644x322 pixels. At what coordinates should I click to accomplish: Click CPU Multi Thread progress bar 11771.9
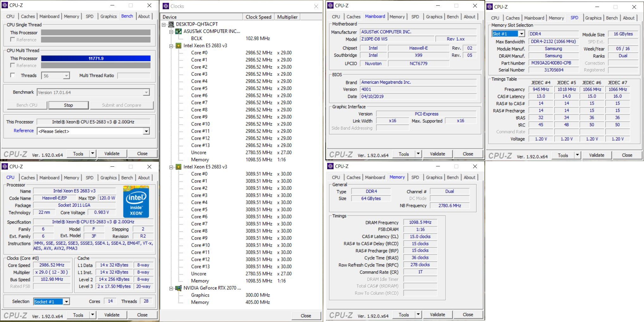tap(96, 58)
